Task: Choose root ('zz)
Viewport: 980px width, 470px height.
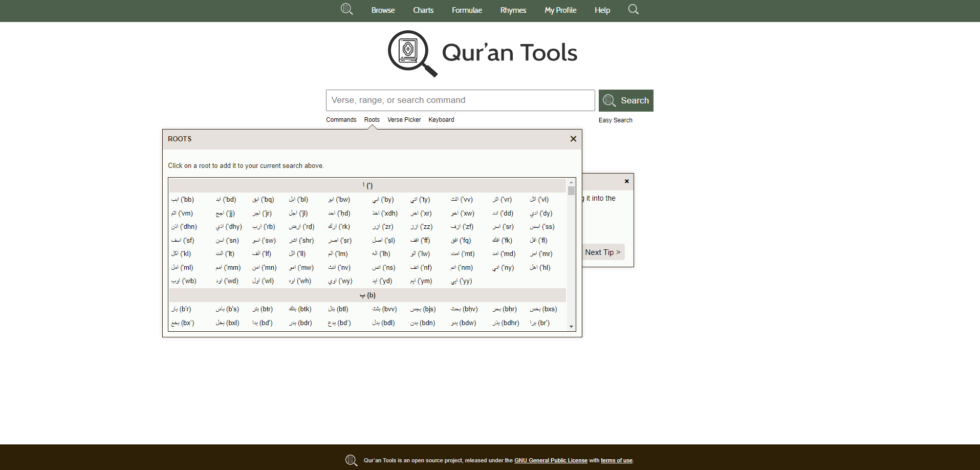Action: (x=422, y=227)
